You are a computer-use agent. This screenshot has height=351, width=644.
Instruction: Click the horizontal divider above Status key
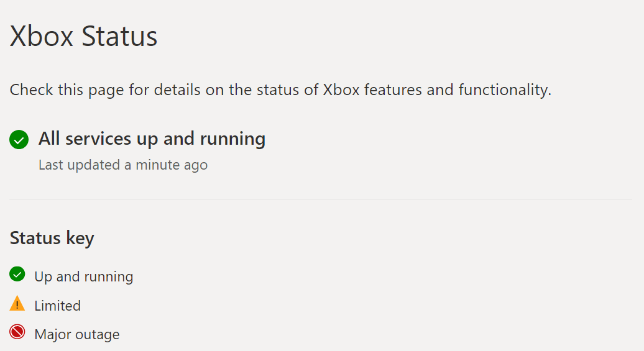click(321, 199)
